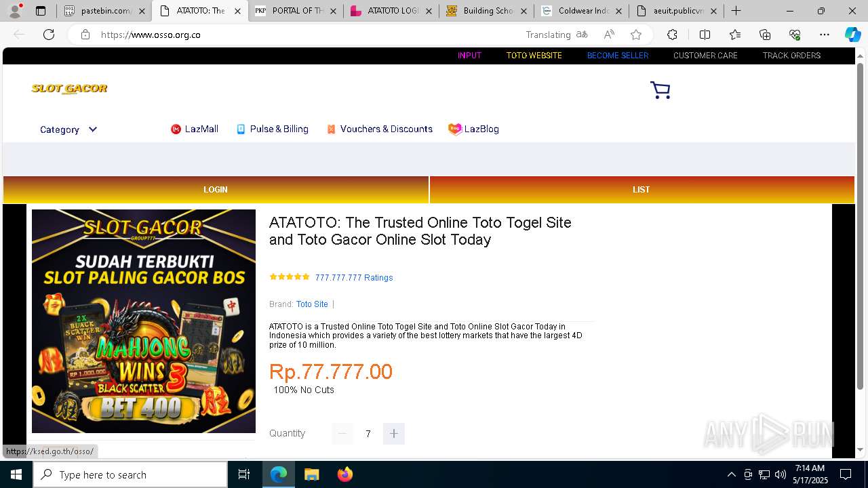Expand the Category dropdown
Viewport: 868px width, 488px height.
coord(68,129)
